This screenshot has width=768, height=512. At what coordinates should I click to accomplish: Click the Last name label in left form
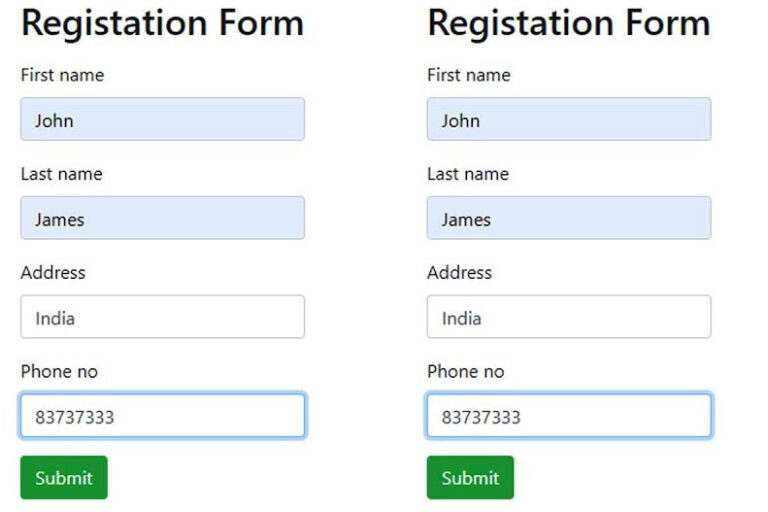(62, 174)
